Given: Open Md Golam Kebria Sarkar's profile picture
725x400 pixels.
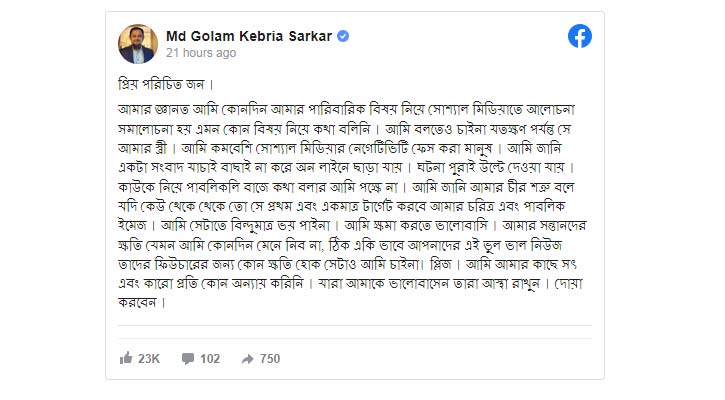Looking at the screenshot, I should [138, 43].
